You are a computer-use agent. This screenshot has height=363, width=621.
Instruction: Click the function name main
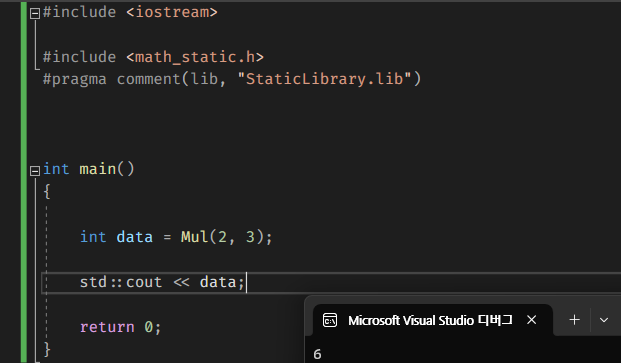[98, 169]
